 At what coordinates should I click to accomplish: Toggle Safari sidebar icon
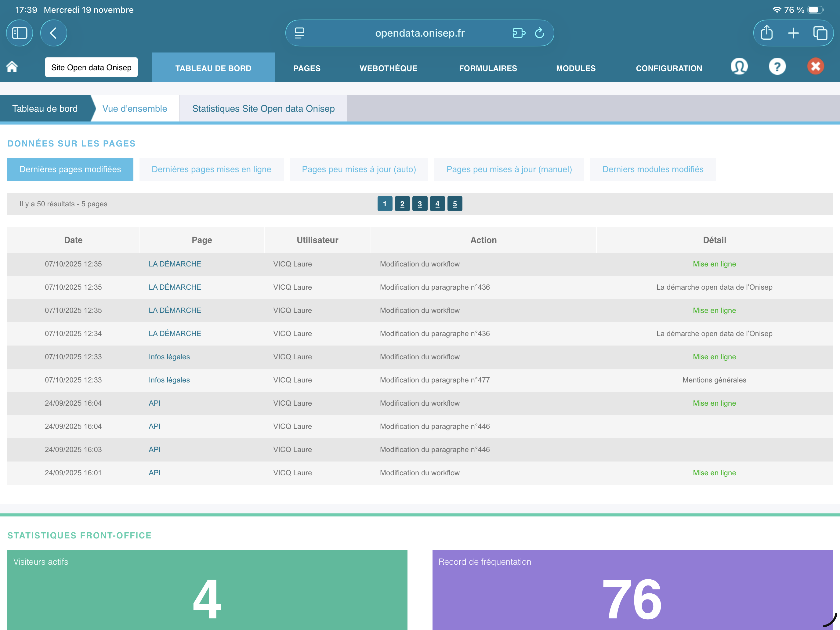point(19,33)
